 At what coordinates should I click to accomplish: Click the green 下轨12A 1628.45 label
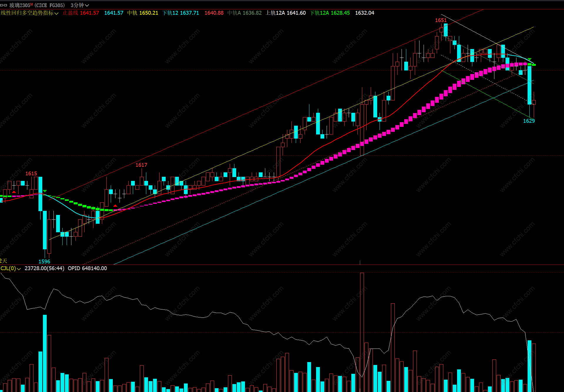pyautogui.click(x=330, y=13)
